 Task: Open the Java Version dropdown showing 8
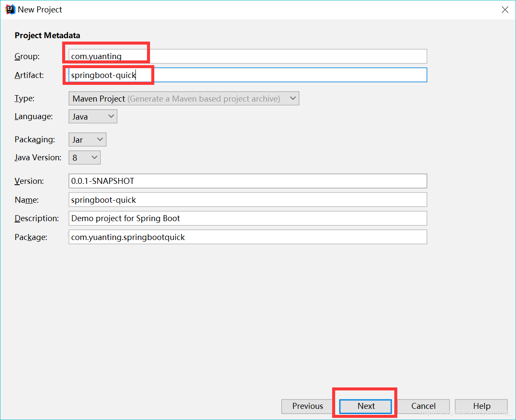(x=84, y=158)
